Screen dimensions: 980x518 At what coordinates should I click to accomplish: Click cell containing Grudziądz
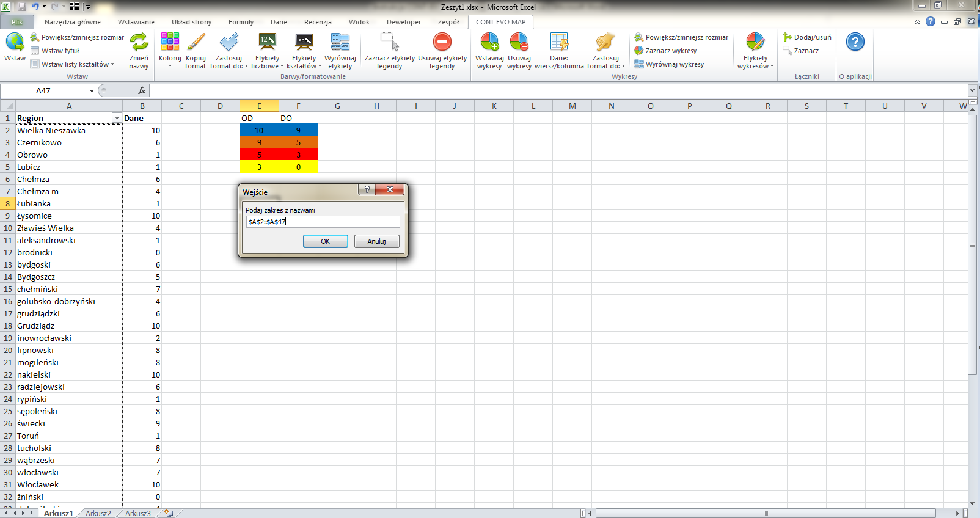click(69, 326)
